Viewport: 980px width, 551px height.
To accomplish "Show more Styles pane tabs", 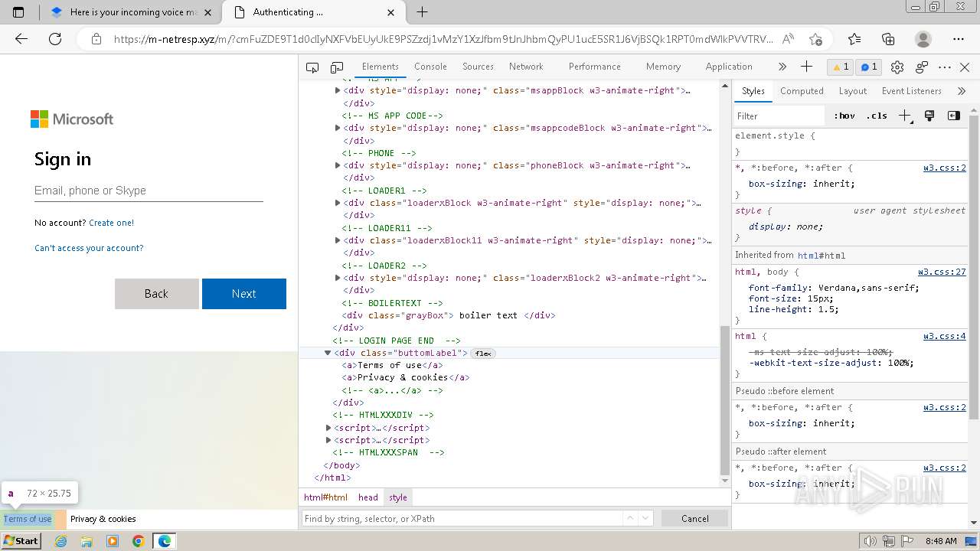I will (962, 91).
